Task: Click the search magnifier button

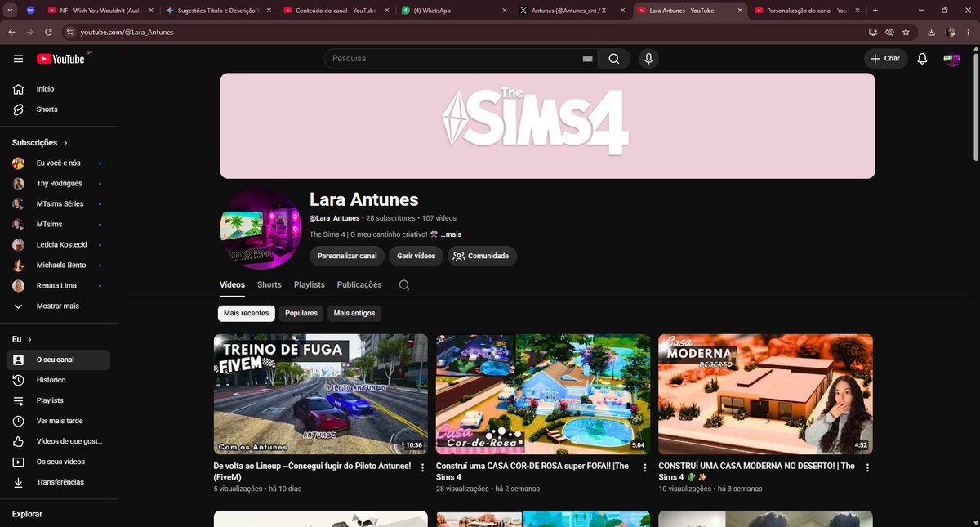Action: click(614, 59)
